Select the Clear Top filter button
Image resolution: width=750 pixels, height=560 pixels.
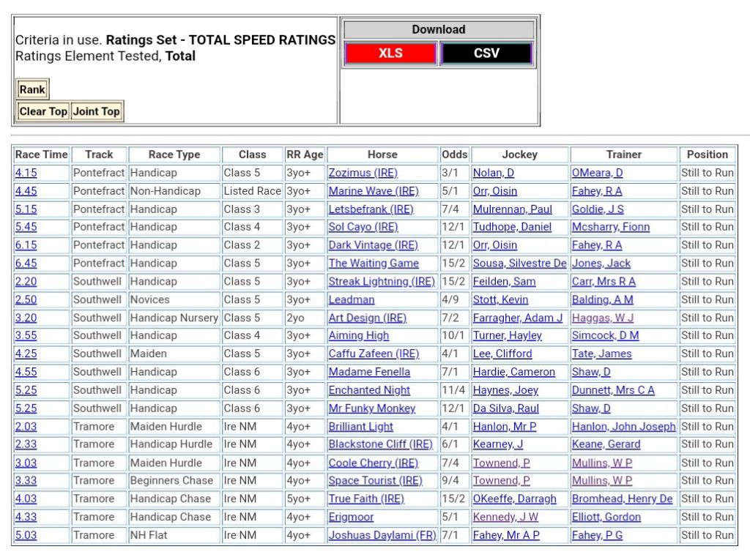tap(43, 111)
